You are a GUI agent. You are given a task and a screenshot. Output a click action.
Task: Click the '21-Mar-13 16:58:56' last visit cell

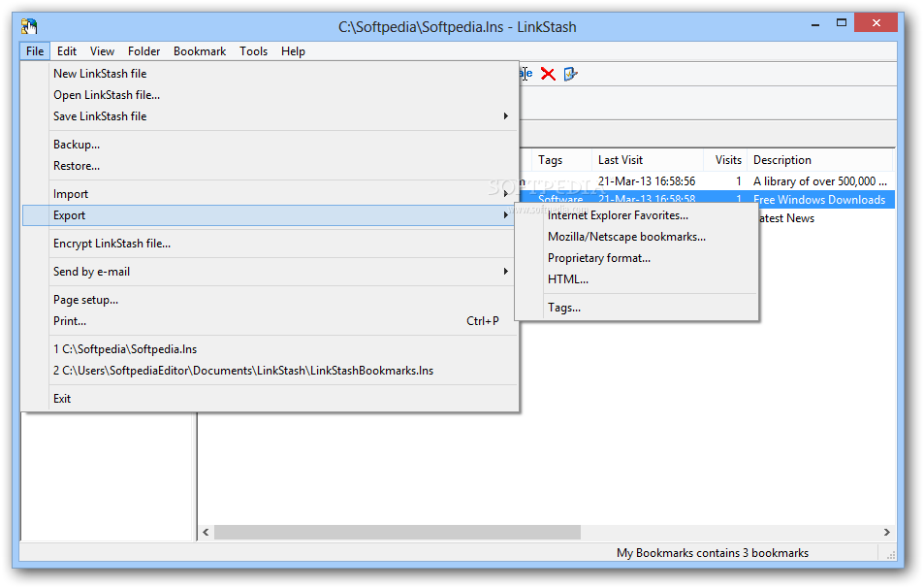pos(647,181)
